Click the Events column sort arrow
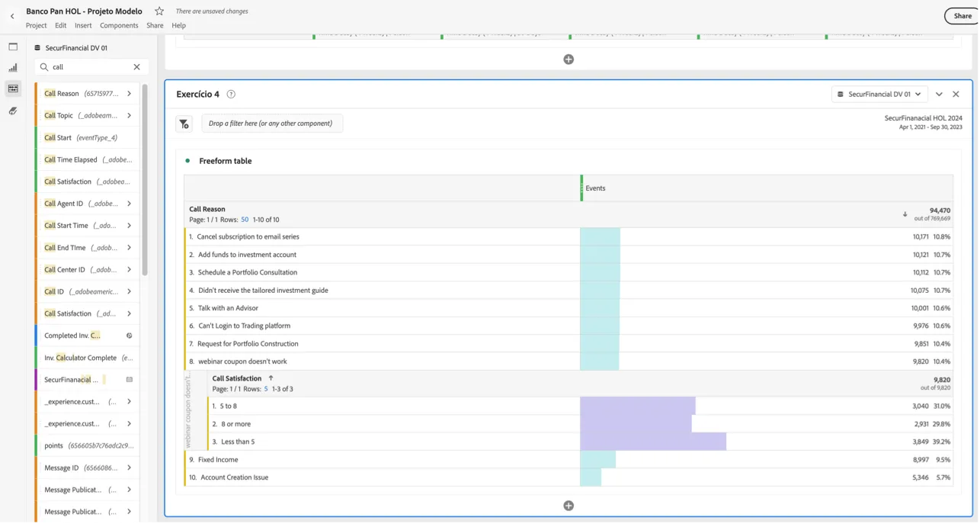 pos(905,214)
